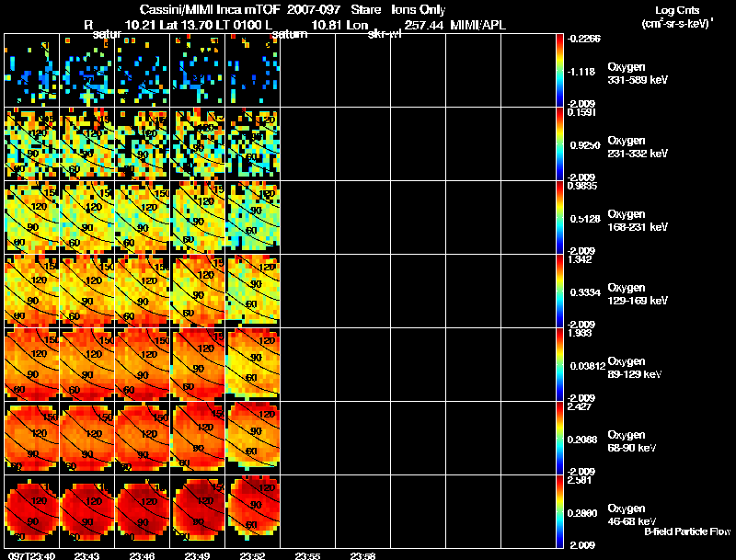Click the 23:40 Oxygen 68-90 keV panel
The width and height of the screenshot is (736, 560).
pyautogui.click(x=32, y=438)
